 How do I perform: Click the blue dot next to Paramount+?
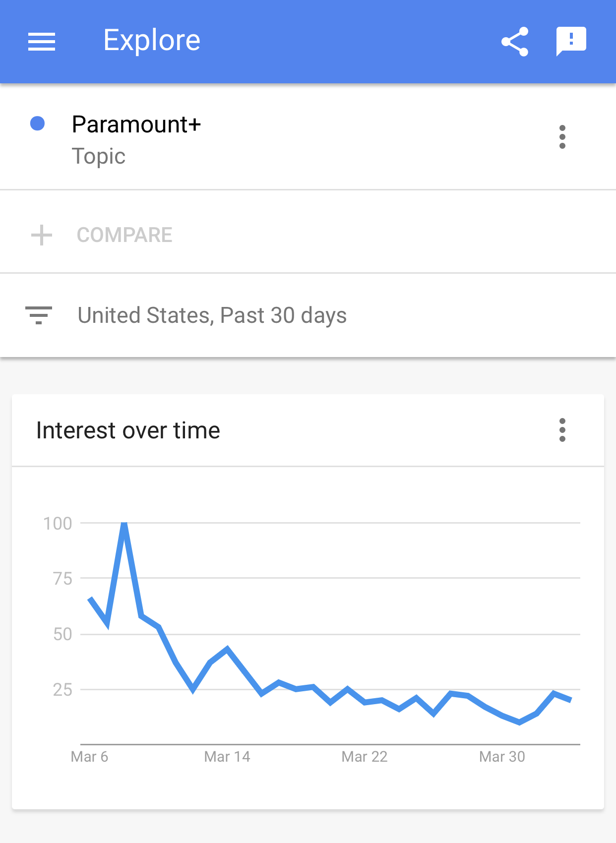tap(38, 123)
